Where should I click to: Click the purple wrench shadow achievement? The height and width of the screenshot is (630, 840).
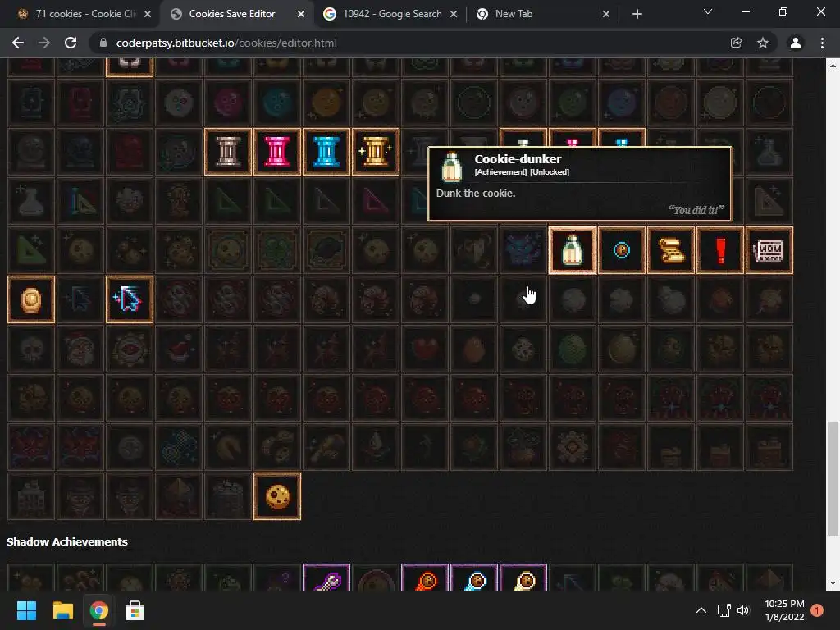click(326, 577)
